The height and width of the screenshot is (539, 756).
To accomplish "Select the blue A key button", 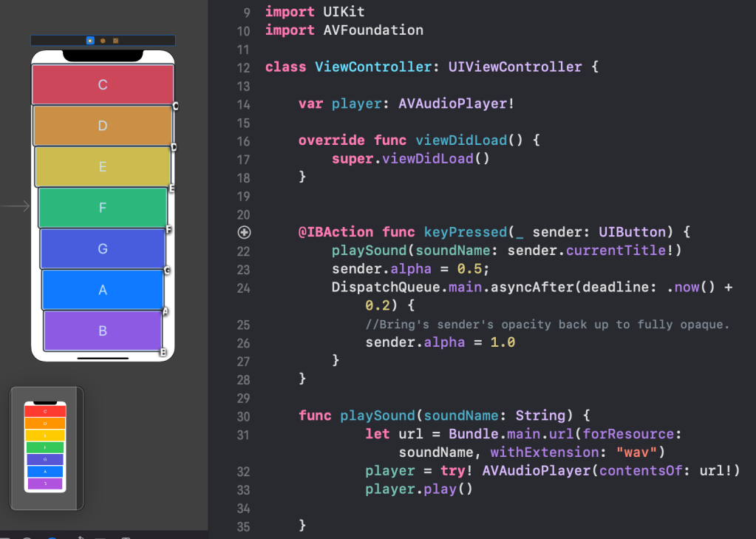I will pyautogui.click(x=103, y=290).
